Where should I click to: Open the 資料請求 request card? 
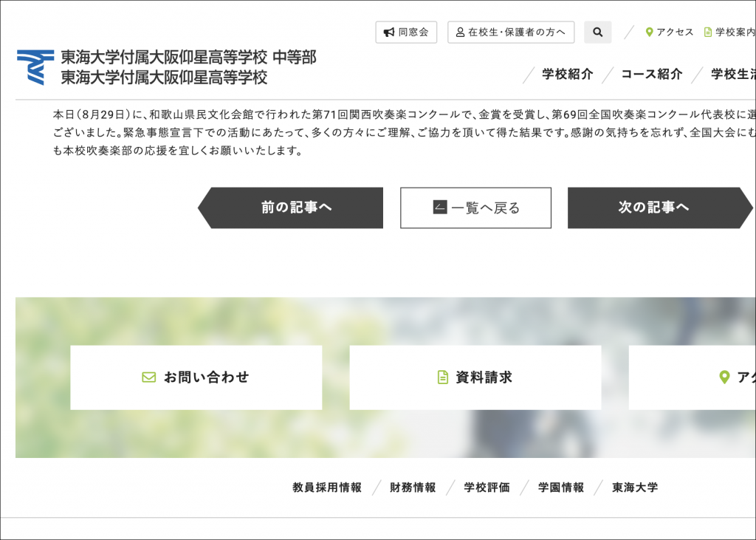tap(475, 377)
